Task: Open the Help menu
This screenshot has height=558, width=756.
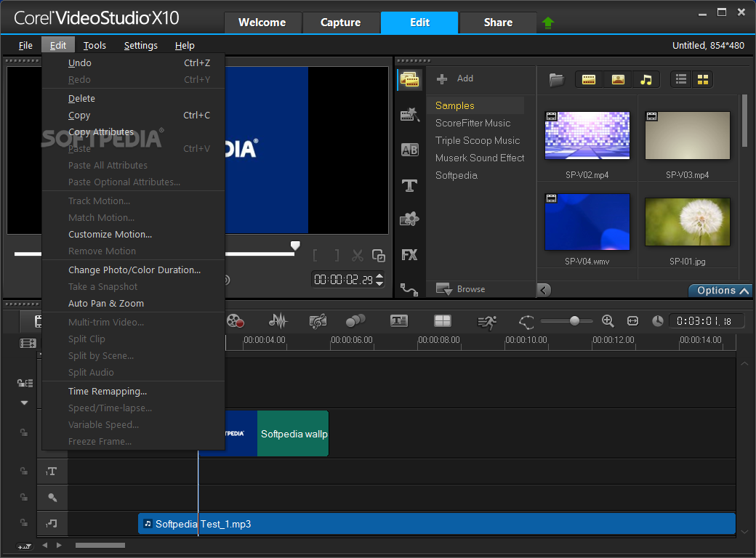Action: coord(185,45)
